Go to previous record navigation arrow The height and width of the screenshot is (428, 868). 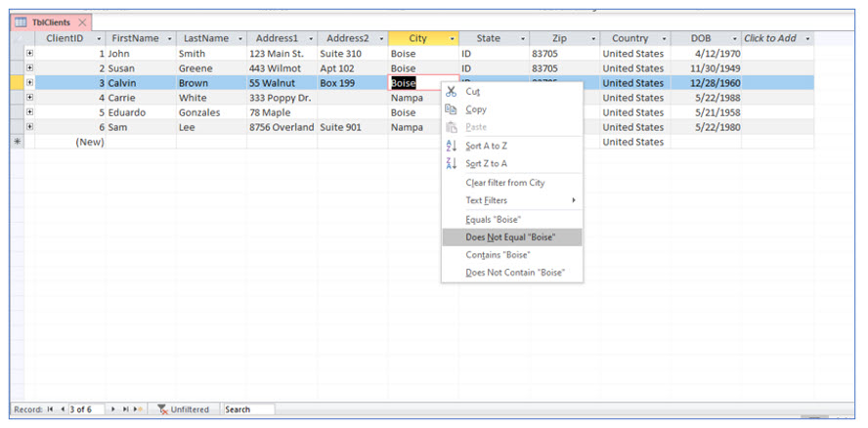62,409
